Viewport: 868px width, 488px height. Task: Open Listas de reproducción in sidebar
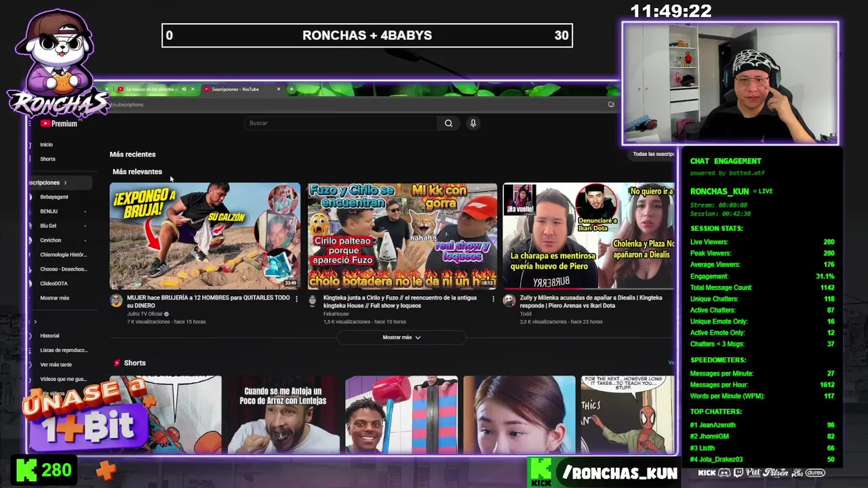pyautogui.click(x=64, y=350)
